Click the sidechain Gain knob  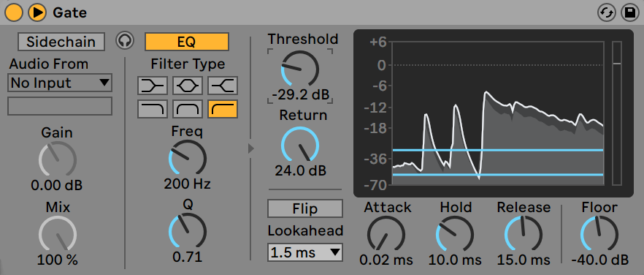click(x=58, y=159)
